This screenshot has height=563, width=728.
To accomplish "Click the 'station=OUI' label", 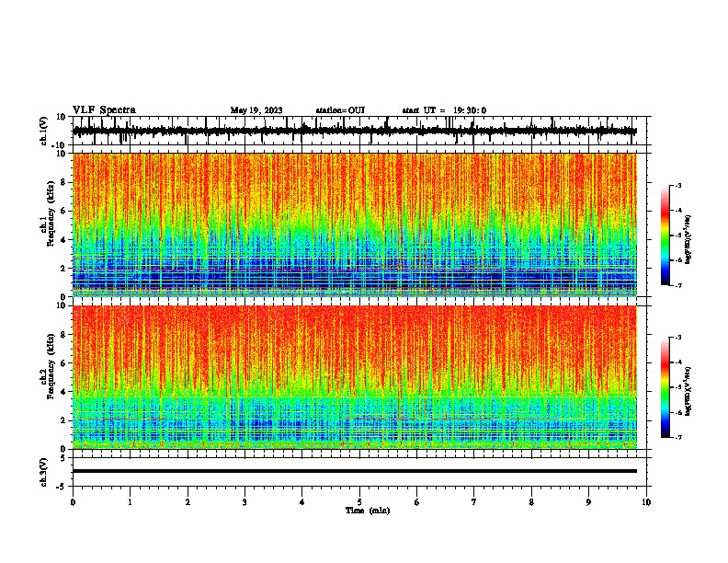I will click(x=340, y=110).
